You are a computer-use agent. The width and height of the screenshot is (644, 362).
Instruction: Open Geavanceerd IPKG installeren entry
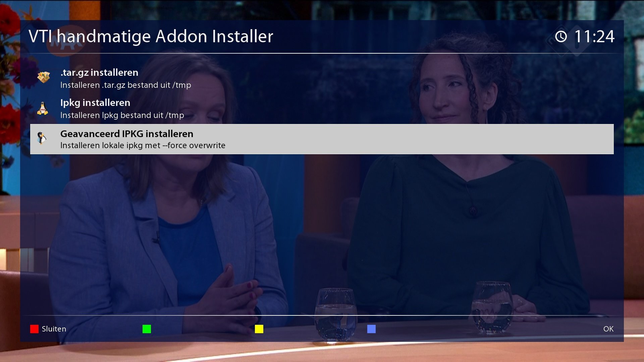point(127,134)
